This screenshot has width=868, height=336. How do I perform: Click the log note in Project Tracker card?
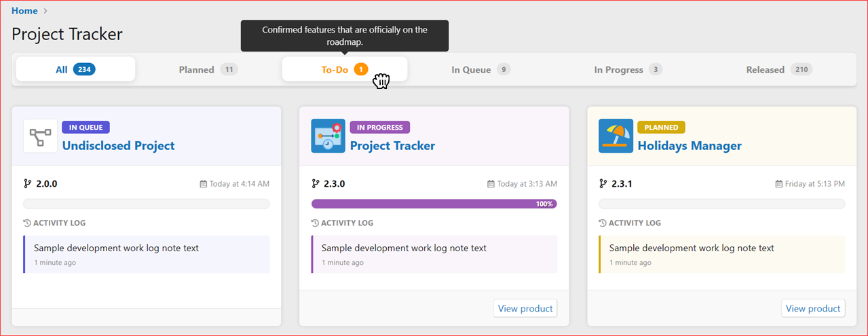[x=434, y=254]
